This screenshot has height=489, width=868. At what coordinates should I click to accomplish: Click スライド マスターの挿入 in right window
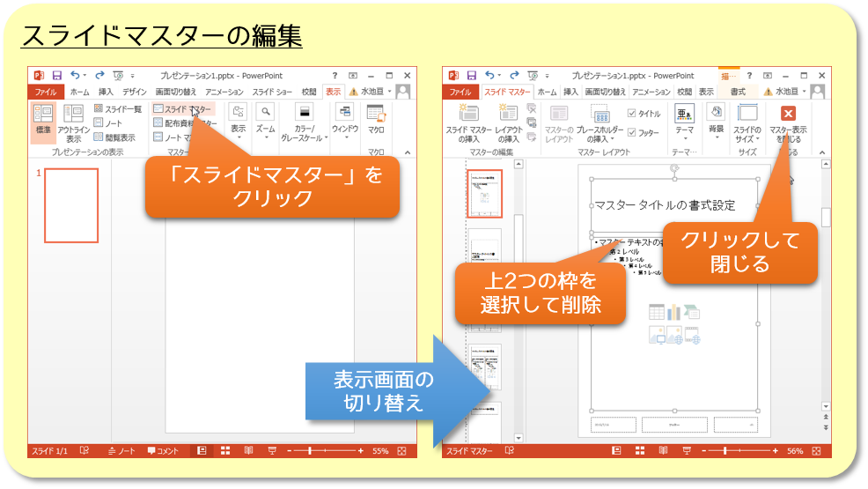coord(469,123)
